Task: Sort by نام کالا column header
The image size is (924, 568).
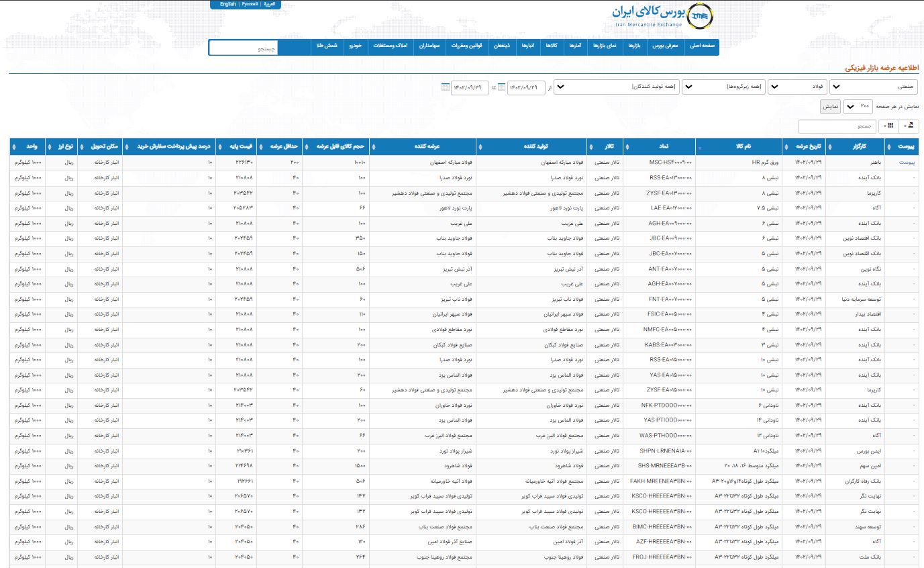Action: pyautogui.click(x=739, y=146)
